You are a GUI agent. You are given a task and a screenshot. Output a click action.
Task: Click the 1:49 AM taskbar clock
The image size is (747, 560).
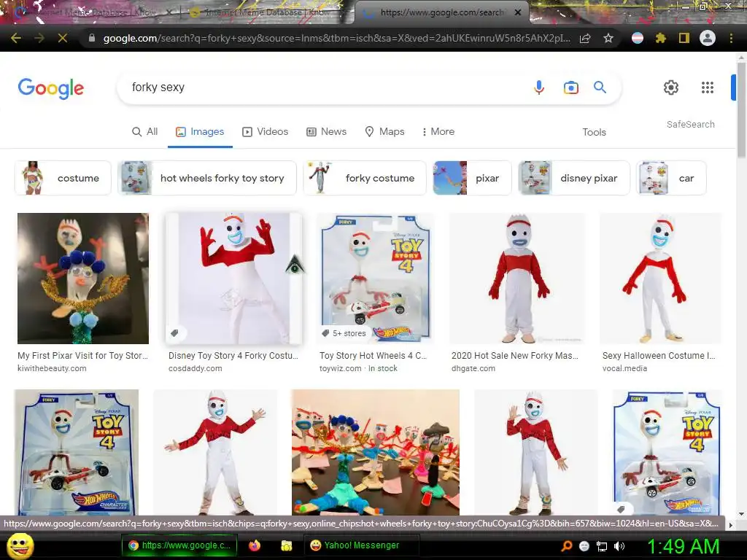(x=683, y=546)
